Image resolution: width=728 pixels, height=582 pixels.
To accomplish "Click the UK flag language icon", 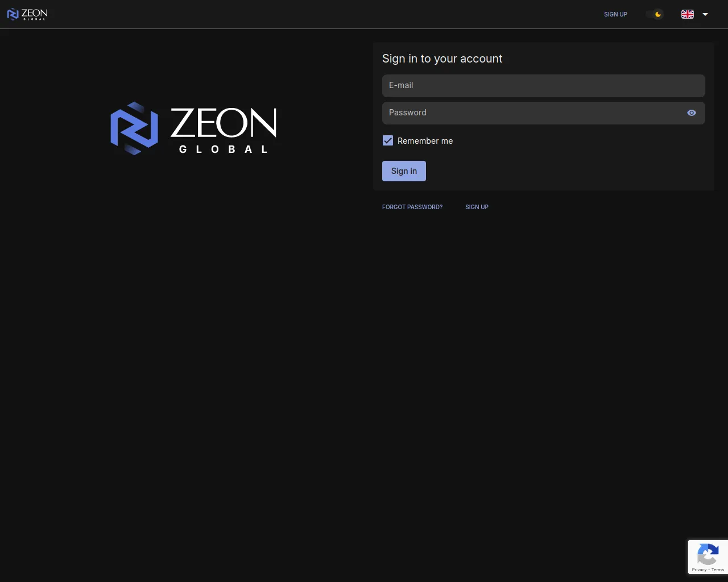I will click(688, 14).
